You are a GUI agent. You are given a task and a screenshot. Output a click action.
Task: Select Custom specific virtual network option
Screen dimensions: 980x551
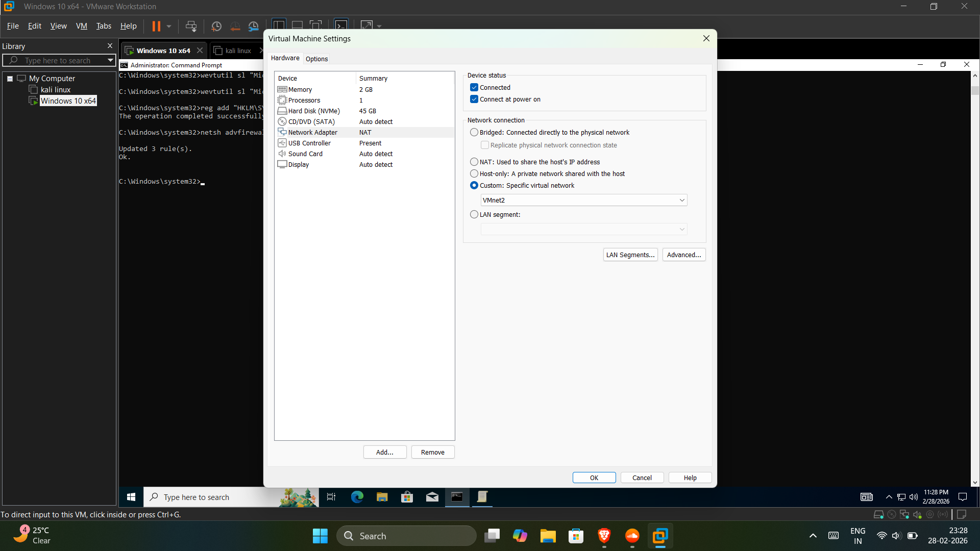(474, 185)
